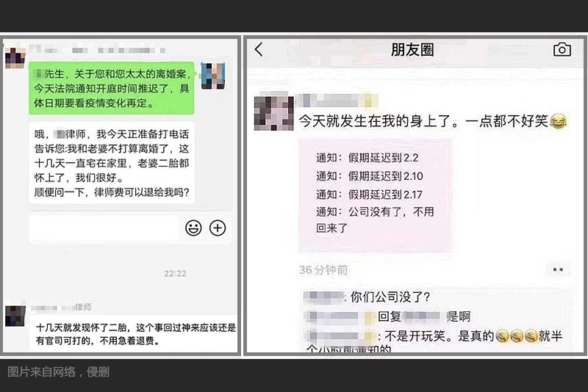Select the white reply about 律师费
Image resolution: width=588 pixels, height=392 pixels.
pos(112,163)
